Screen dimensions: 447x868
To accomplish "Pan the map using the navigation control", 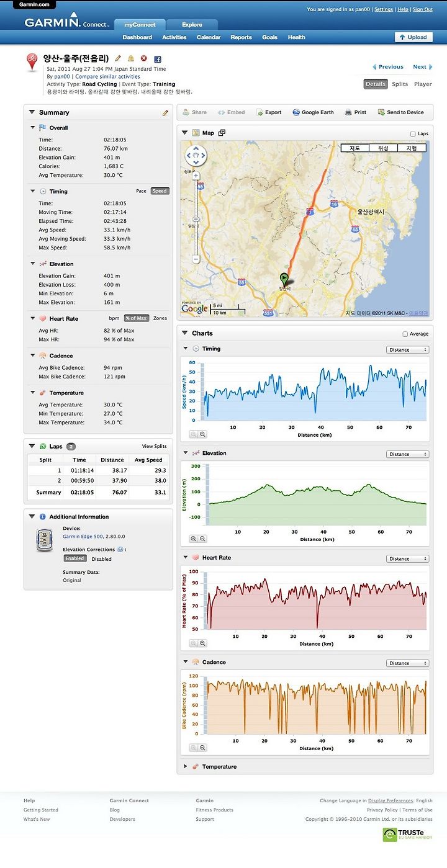I will 196,155.
